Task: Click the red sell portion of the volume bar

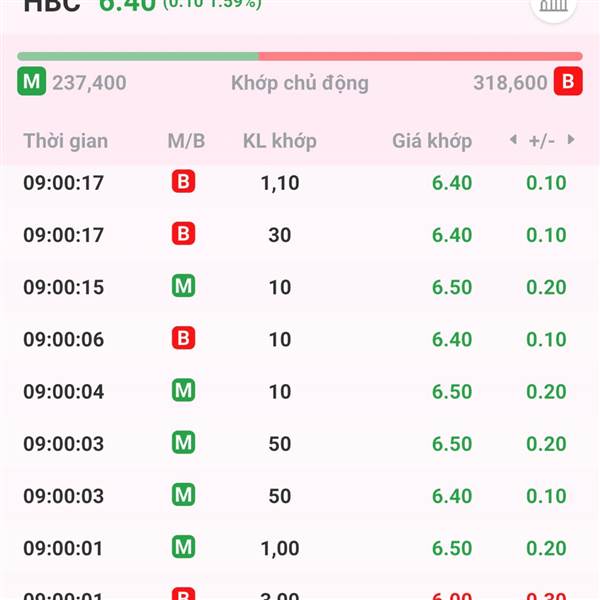Action: point(421,56)
